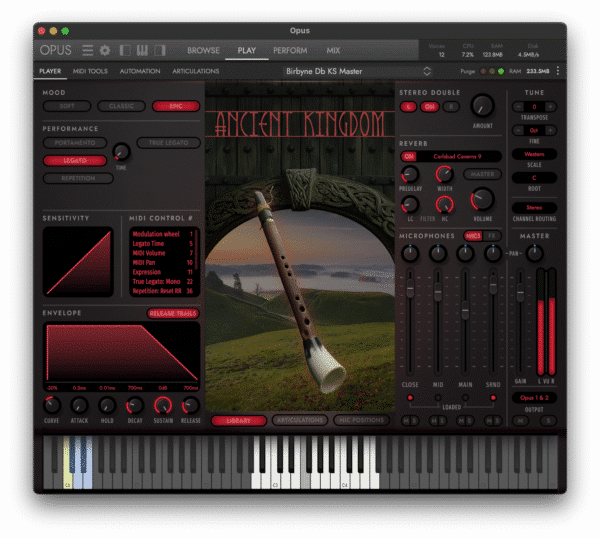Adjust the envelope DECAY knob

tap(135, 405)
